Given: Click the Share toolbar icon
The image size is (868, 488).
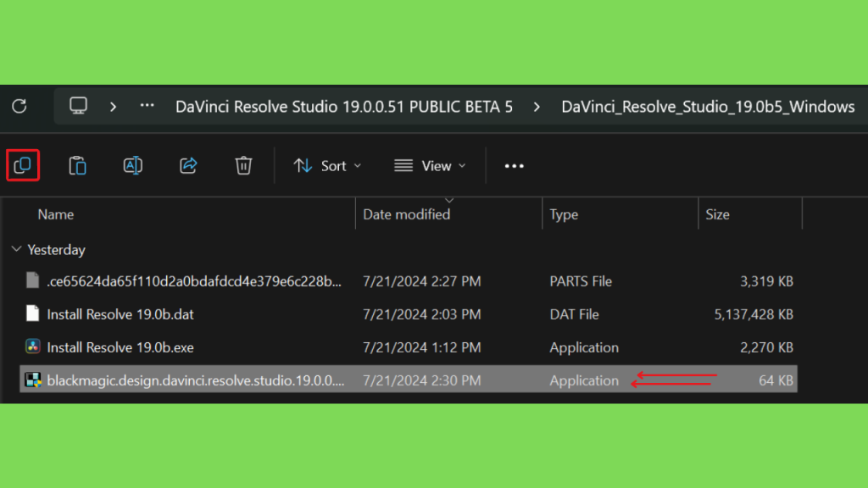Looking at the screenshot, I should (x=188, y=165).
